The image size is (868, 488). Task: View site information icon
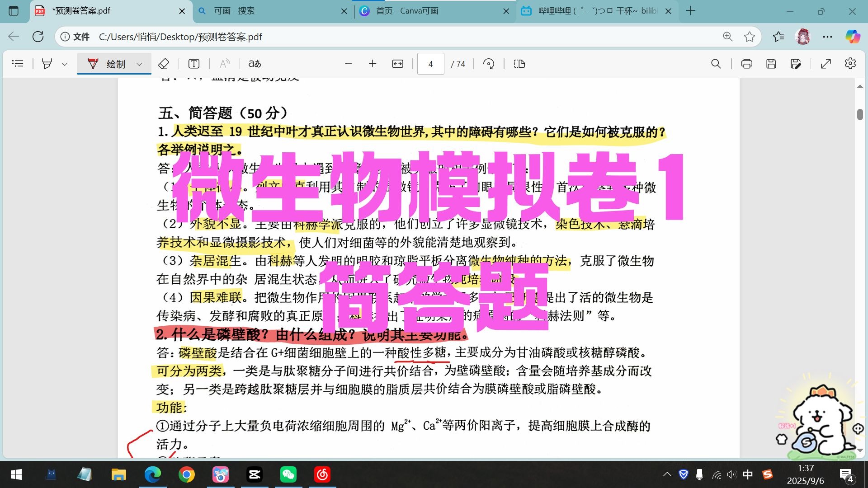pyautogui.click(x=65, y=37)
